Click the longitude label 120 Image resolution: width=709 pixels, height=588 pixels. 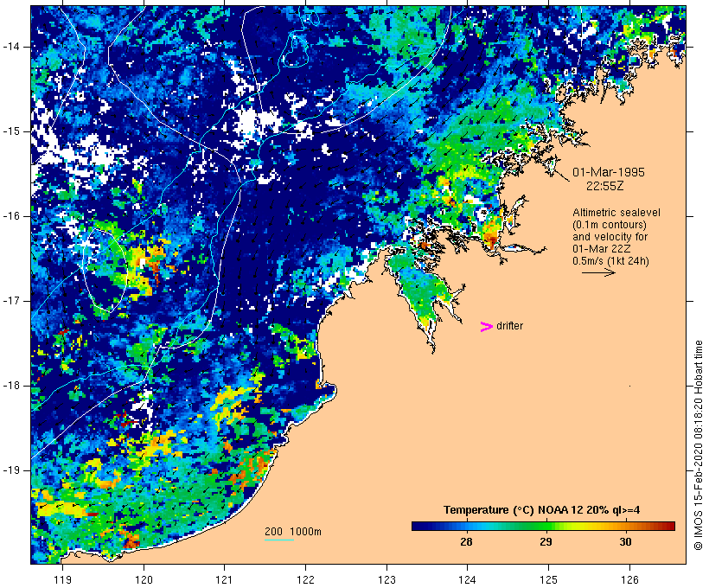(x=144, y=579)
